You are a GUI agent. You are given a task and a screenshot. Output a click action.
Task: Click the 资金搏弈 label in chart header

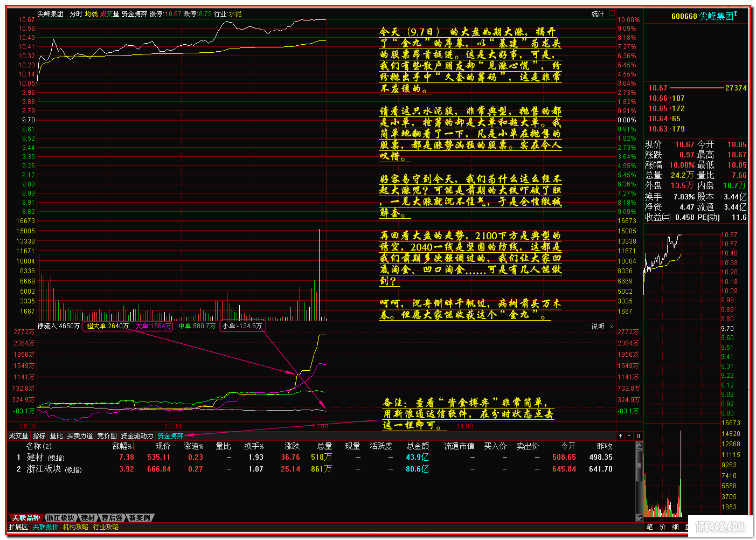pos(134,14)
